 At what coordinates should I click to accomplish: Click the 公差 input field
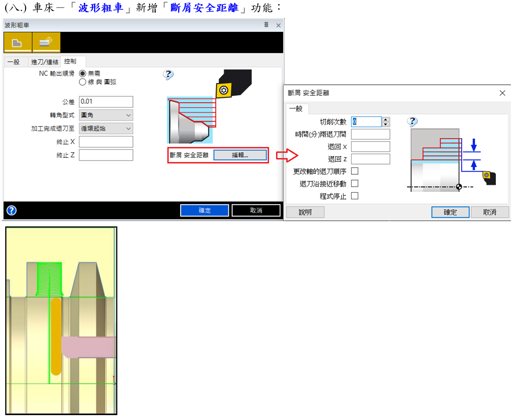click(106, 102)
